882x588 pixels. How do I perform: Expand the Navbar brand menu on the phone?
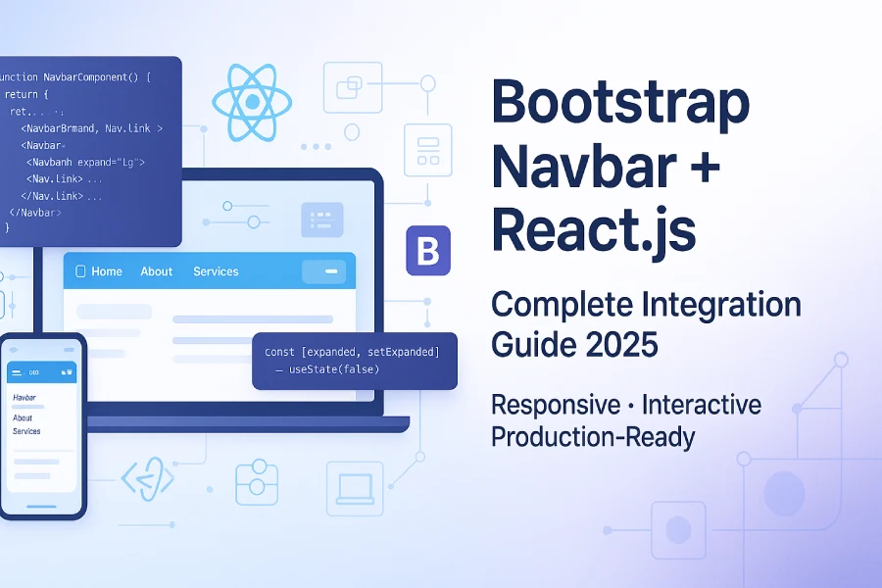tap(24, 396)
